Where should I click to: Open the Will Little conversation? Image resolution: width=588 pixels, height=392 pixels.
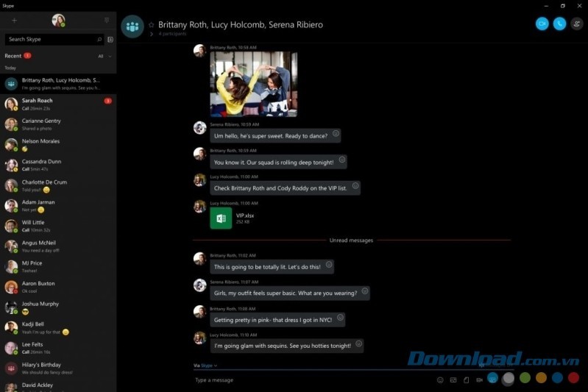click(x=58, y=226)
